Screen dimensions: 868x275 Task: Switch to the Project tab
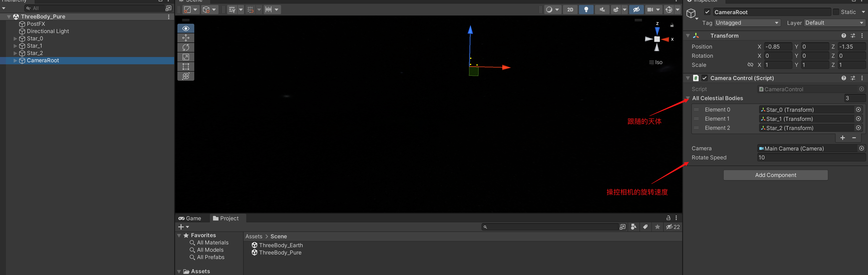click(x=226, y=218)
